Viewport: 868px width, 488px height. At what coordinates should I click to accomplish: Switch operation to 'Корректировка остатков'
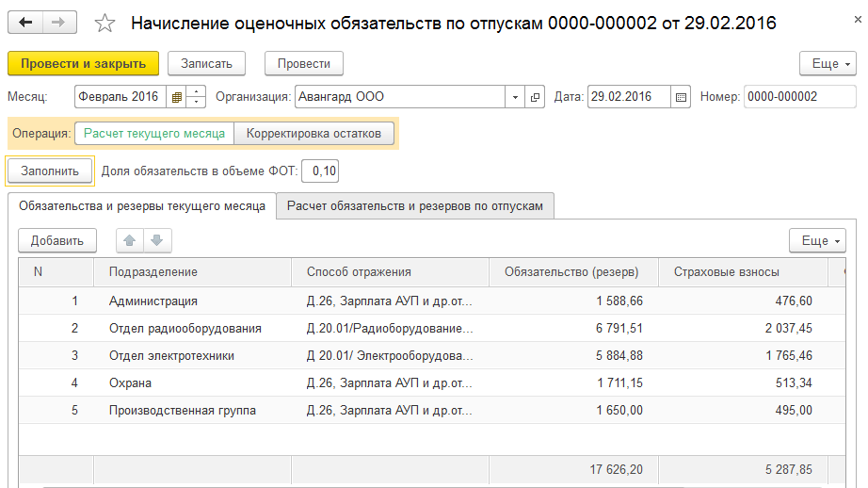pyautogui.click(x=313, y=134)
